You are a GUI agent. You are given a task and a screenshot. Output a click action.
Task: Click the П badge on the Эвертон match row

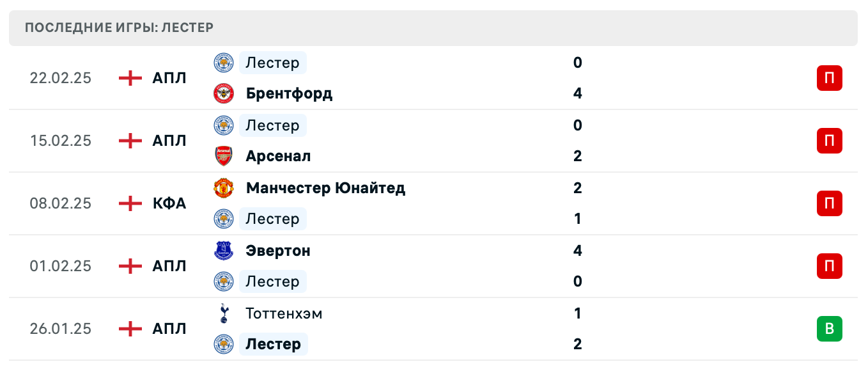(x=830, y=266)
